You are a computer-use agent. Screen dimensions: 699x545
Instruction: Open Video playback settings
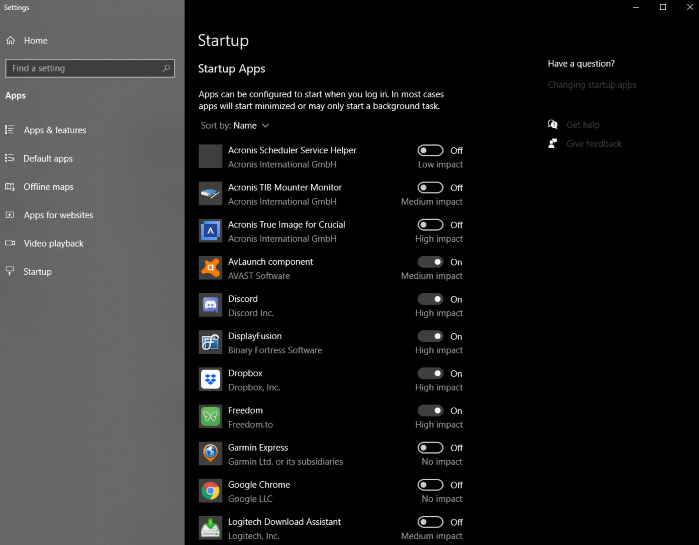point(53,243)
